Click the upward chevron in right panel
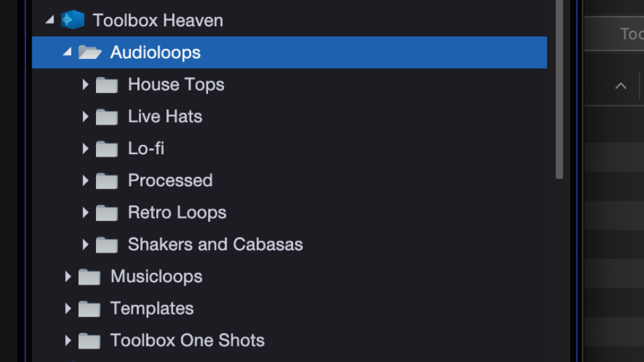644x362 pixels. (621, 86)
